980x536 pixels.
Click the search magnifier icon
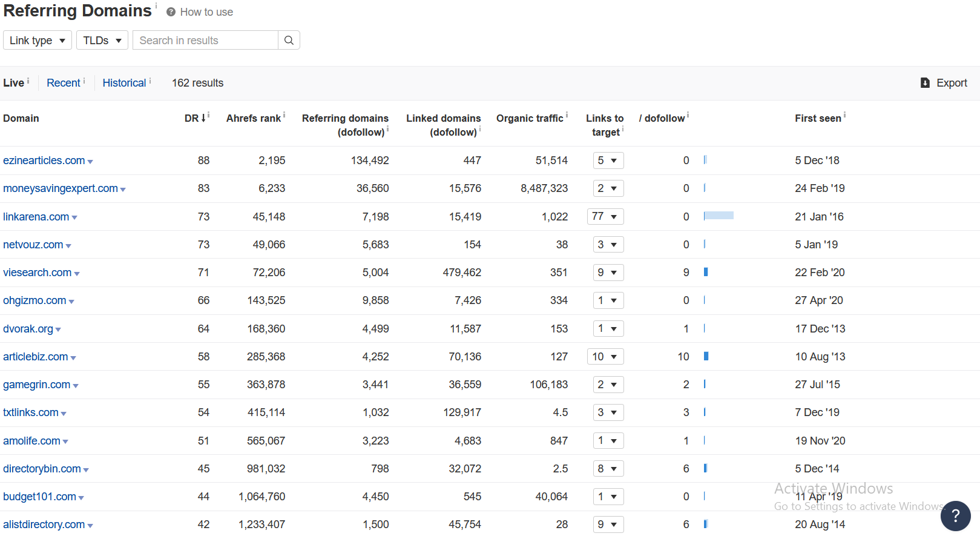tap(289, 40)
